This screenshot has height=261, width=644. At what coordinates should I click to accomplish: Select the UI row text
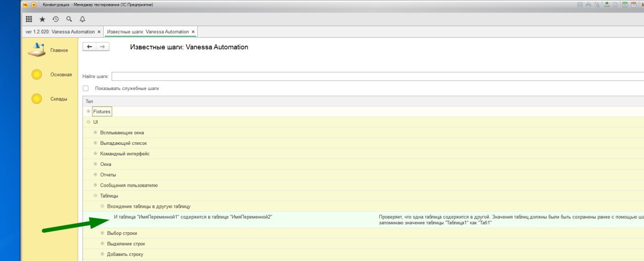click(96, 122)
